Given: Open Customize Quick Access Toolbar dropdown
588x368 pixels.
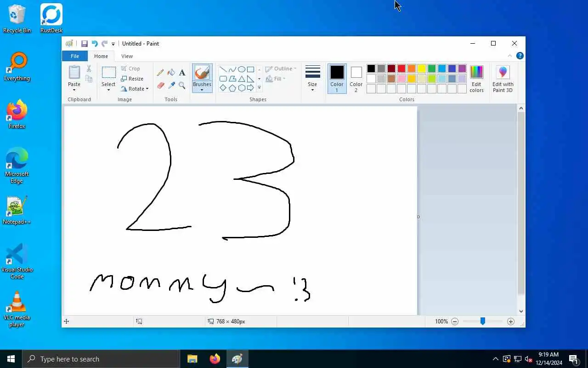Looking at the screenshot, I should pyautogui.click(x=113, y=44).
